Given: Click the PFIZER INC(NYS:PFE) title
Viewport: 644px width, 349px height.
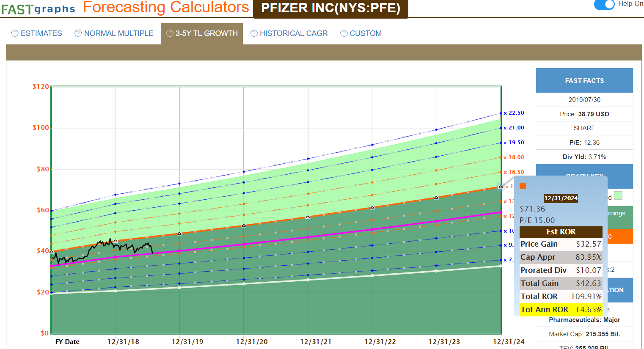Looking at the screenshot, I should click(x=330, y=8).
